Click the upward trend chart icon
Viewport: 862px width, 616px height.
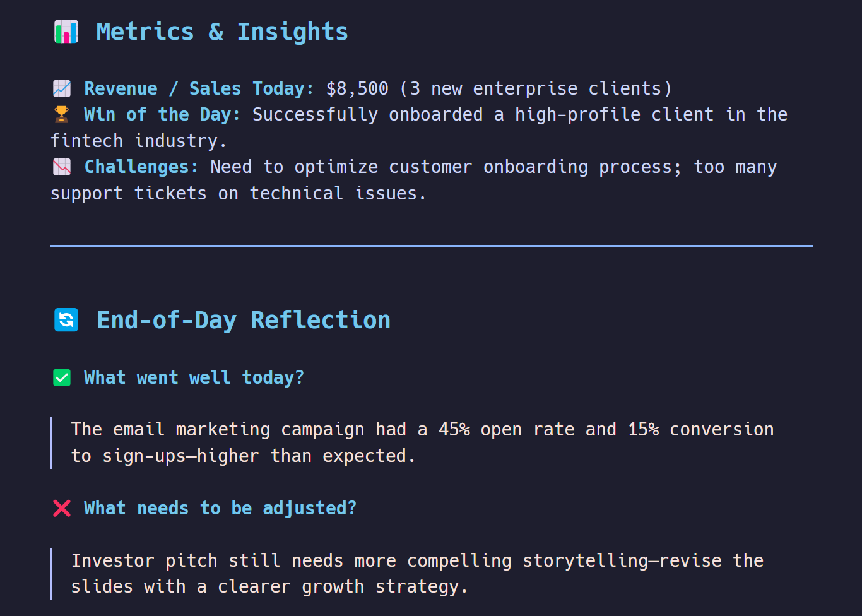click(62, 88)
